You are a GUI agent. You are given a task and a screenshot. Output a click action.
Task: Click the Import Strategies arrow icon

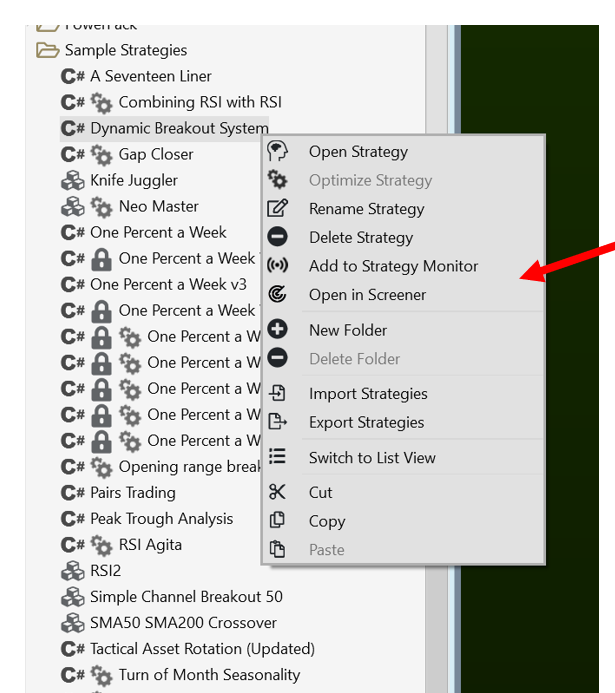(x=278, y=394)
